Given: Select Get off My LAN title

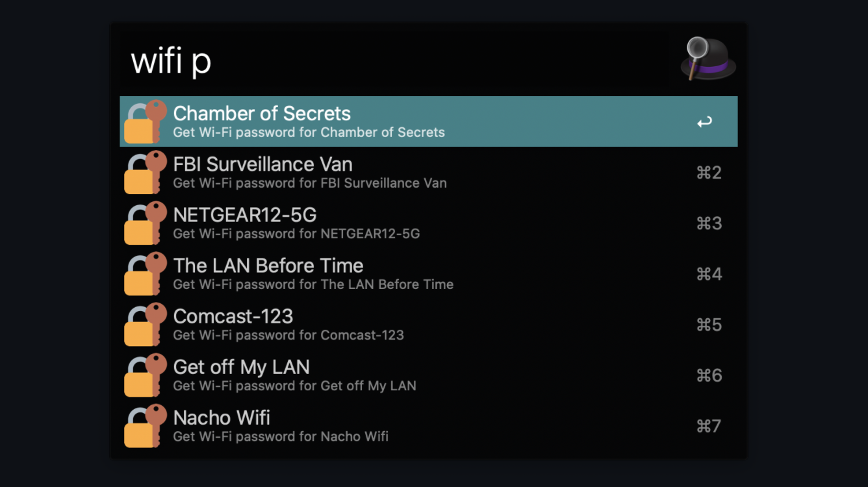Looking at the screenshot, I should tap(242, 368).
